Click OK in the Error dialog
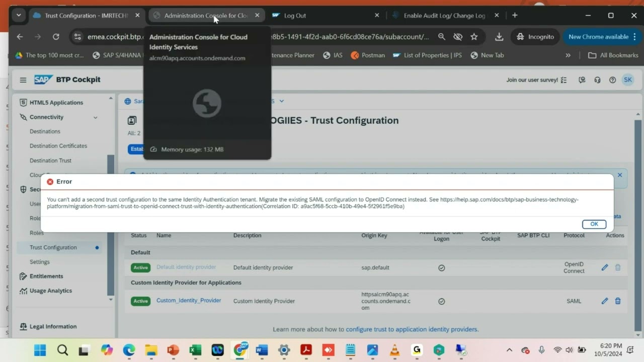The image size is (644, 362). [594, 224]
